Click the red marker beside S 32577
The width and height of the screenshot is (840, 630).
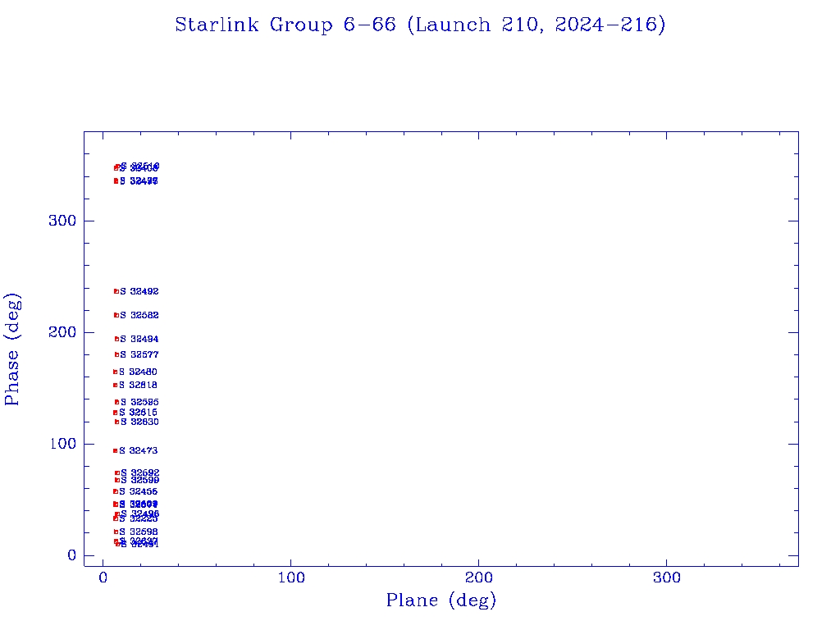116,354
